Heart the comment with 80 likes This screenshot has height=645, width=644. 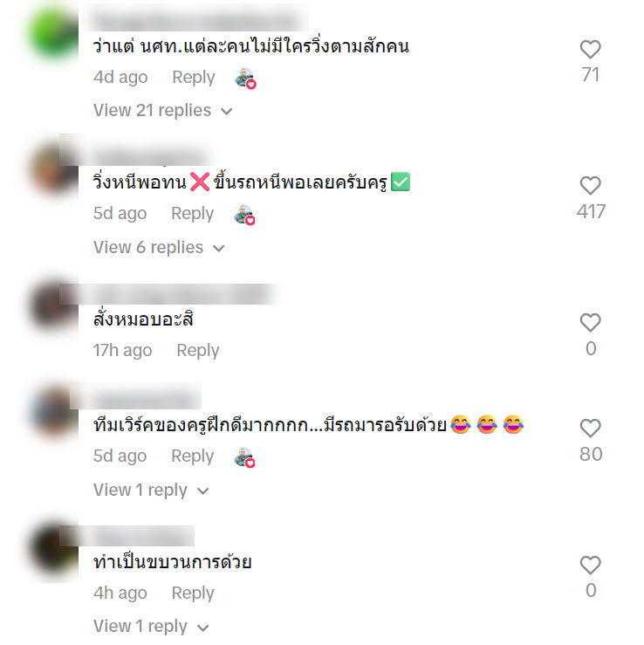coord(590,429)
